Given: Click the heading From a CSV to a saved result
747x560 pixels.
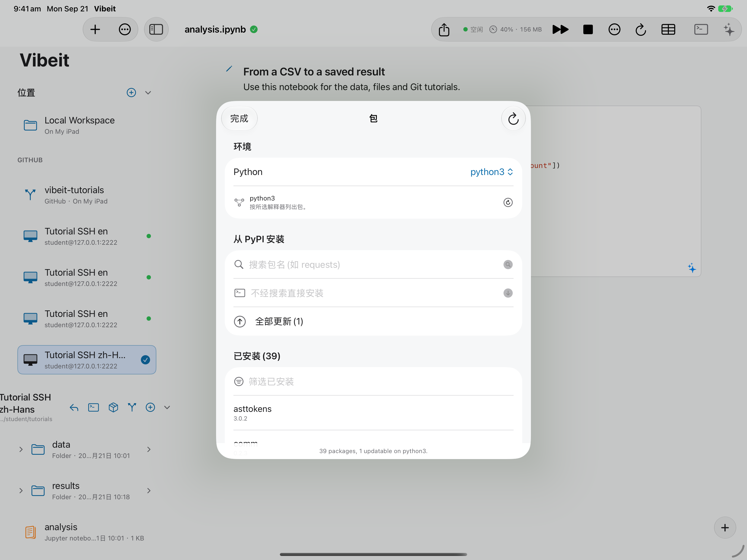Looking at the screenshot, I should tap(314, 72).
